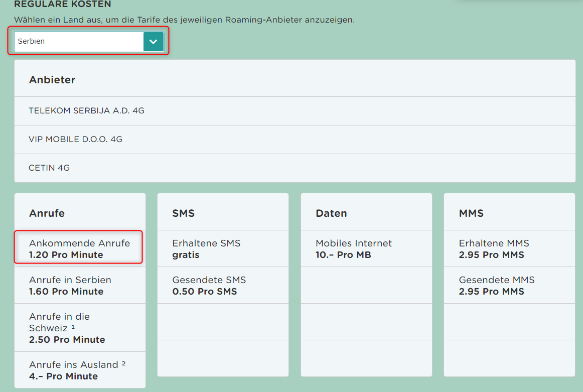The height and width of the screenshot is (392, 583).
Task: Click the MMS card heading
Action: coord(471,213)
